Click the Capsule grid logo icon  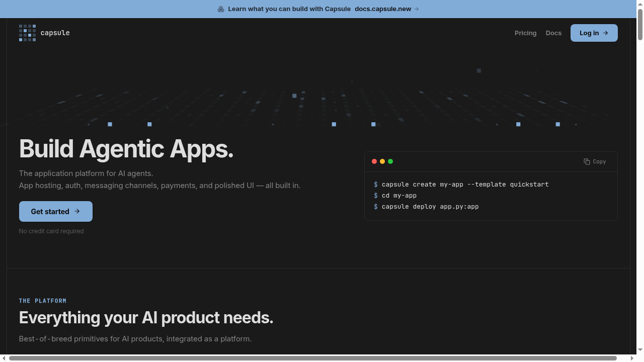coord(27,33)
